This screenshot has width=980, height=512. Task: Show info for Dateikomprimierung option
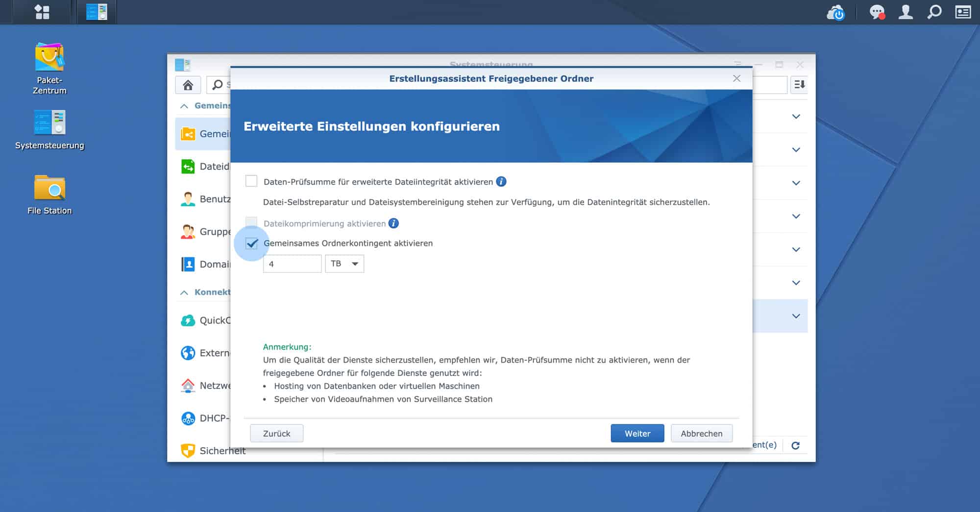click(393, 223)
